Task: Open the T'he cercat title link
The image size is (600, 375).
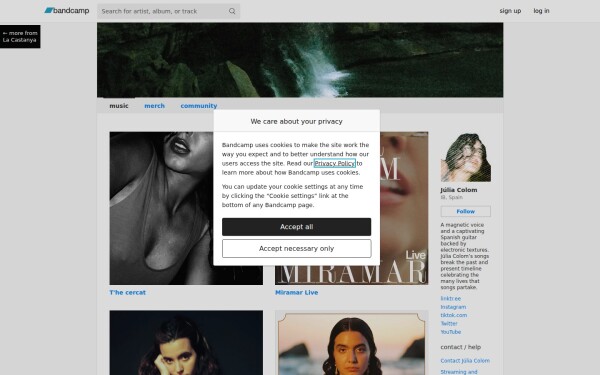Action: coord(127,292)
